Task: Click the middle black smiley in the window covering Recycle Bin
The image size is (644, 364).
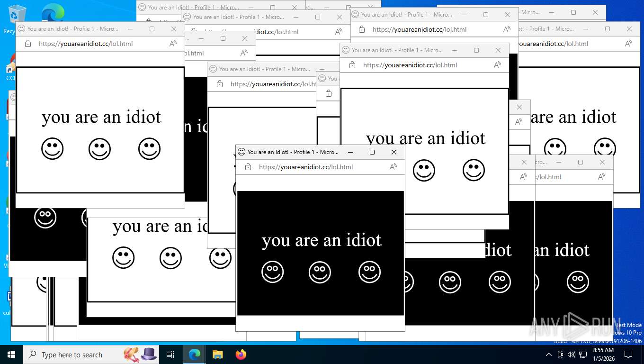Action: click(x=99, y=149)
